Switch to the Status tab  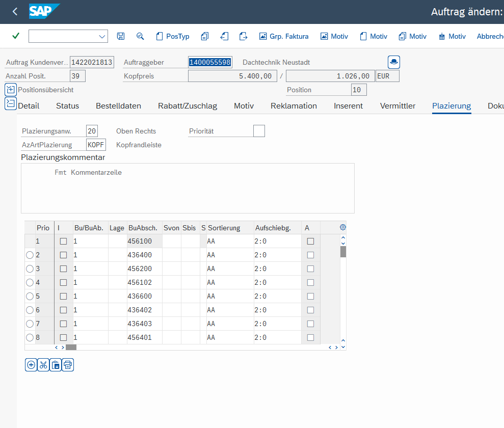pyautogui.click(x=67, y=105)
